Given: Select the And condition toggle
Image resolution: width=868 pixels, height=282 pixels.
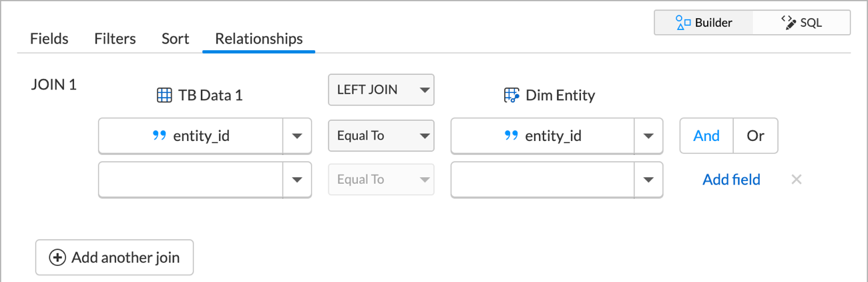Looking at the screenshot, I should click(x=706, y=136).
